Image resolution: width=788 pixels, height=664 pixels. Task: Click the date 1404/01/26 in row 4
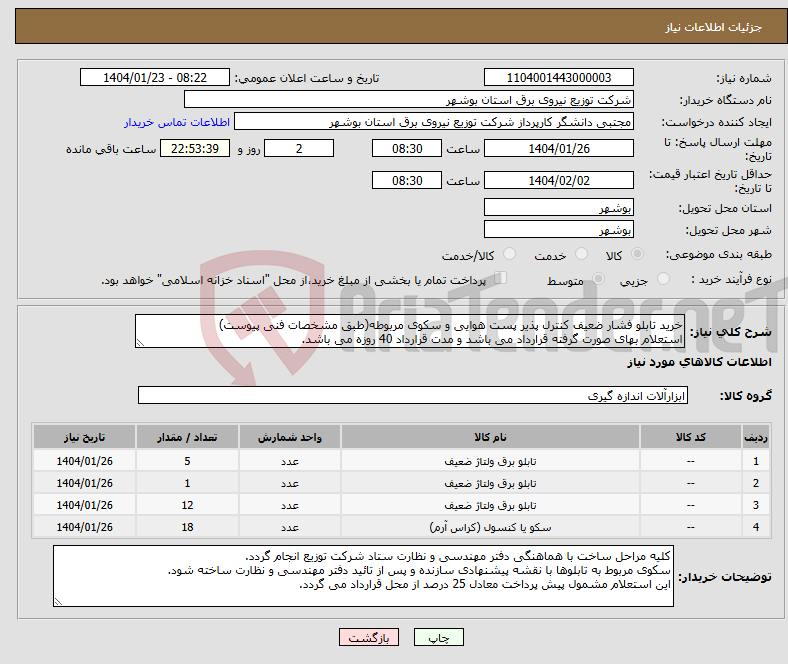pos(84,527)
